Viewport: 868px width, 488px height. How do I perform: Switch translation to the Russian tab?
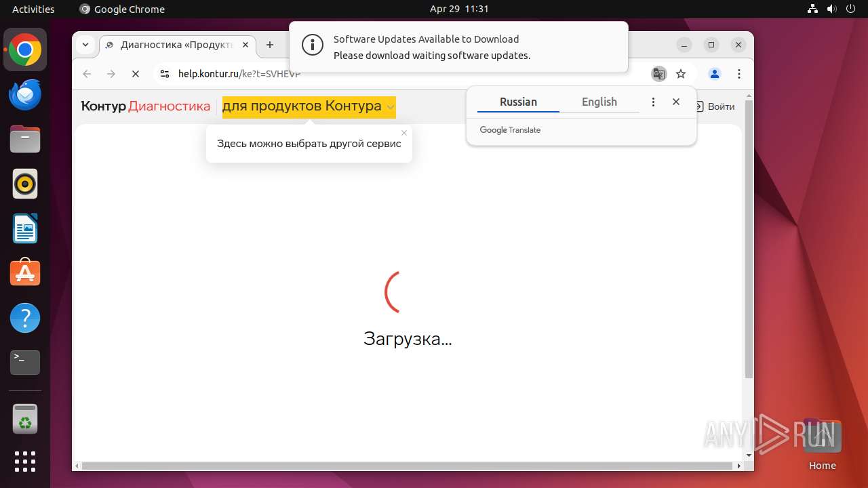pyautogui.click(x=518, y=102)
